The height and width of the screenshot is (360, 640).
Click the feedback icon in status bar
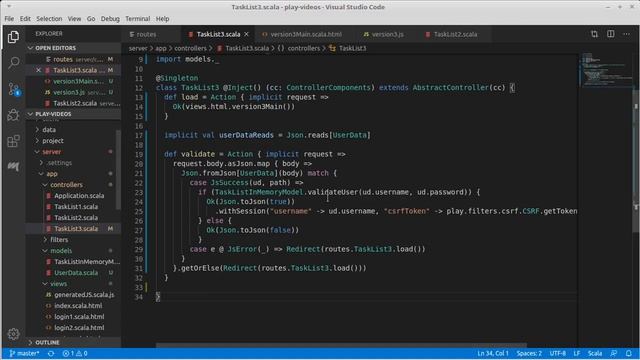613,353
